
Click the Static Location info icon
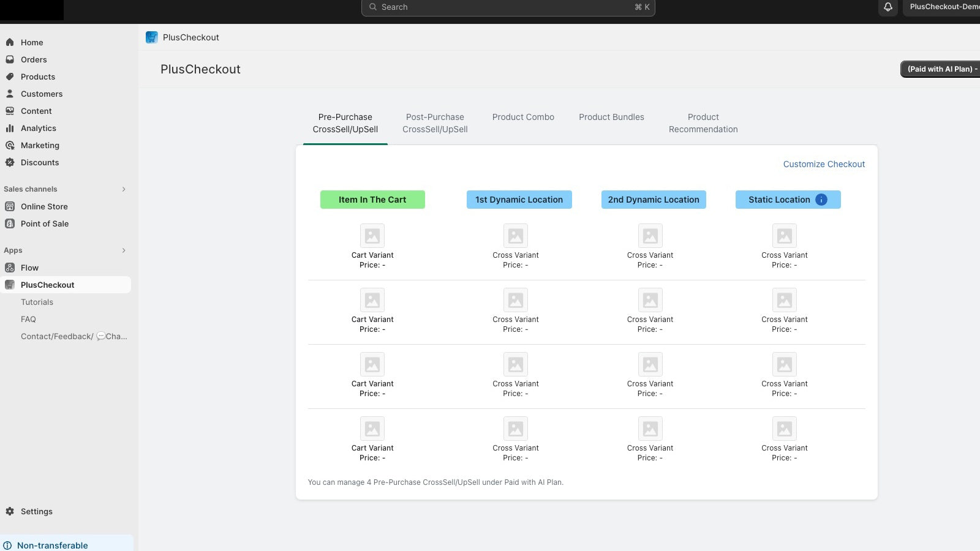tap(821, 200)
